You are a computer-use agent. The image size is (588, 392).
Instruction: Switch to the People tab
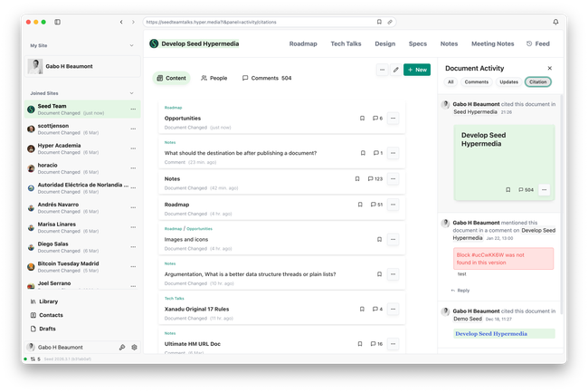coord(214,78)
